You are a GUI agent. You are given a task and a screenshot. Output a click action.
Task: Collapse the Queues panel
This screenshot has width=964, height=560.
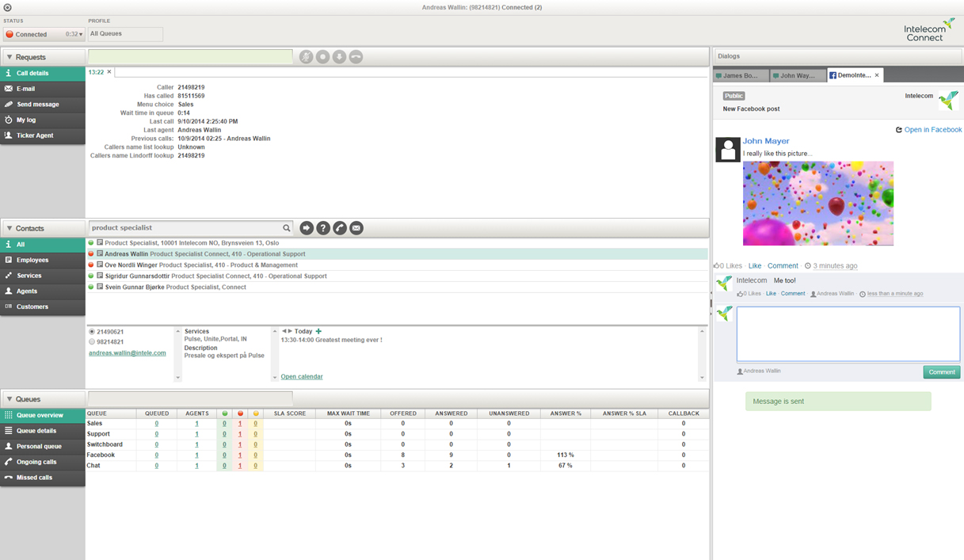pos(10,399)
